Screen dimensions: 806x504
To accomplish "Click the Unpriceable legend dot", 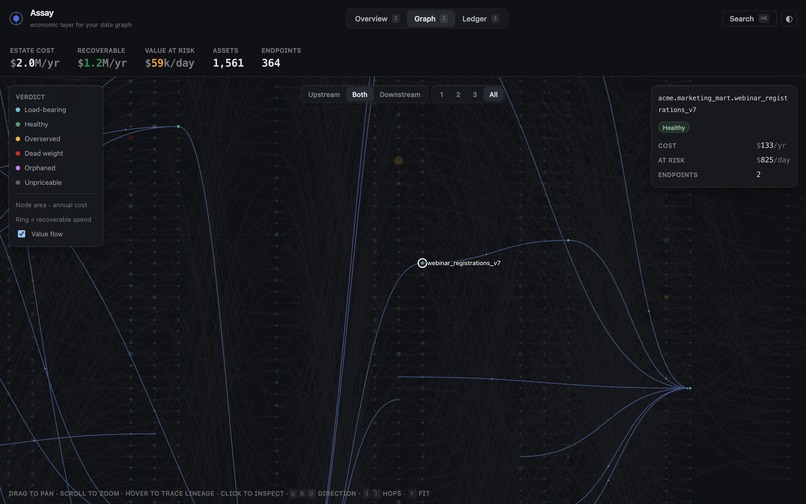I will (18, 183).
